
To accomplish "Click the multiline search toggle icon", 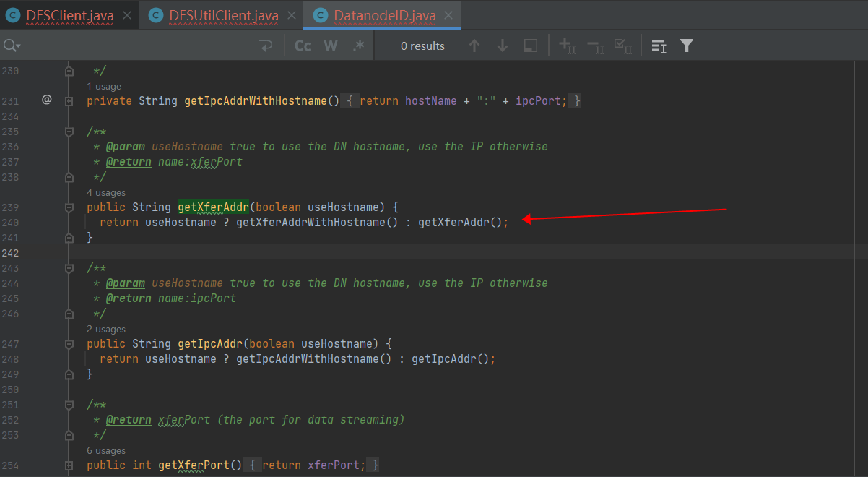I will tap(658, 45).
